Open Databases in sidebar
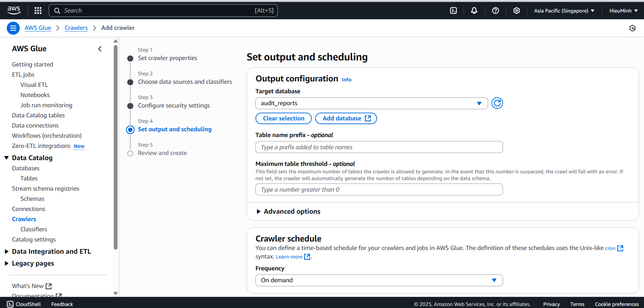 [26, 168]
